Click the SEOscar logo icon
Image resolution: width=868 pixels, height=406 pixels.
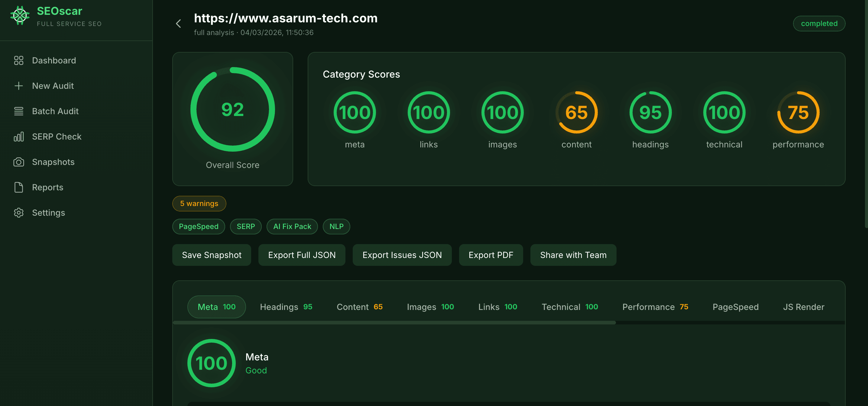[20, 14]
